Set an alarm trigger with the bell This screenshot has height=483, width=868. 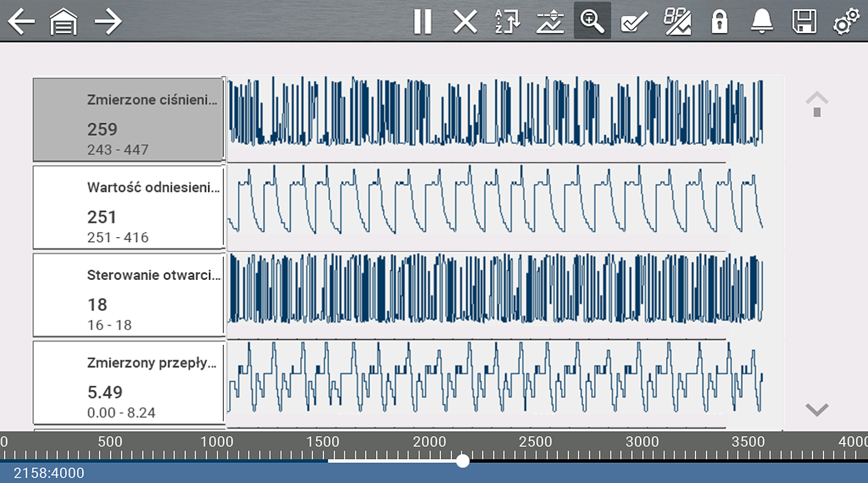tap(762, 22)
